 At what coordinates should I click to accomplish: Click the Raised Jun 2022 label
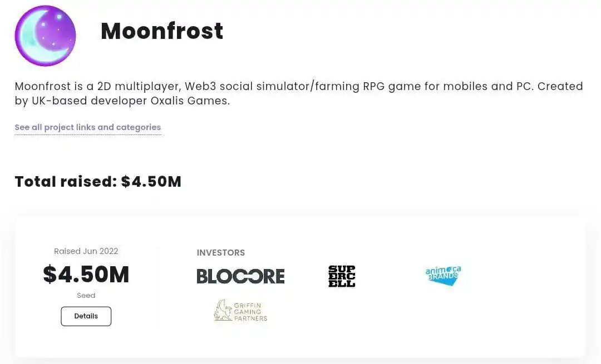(86, 251)
